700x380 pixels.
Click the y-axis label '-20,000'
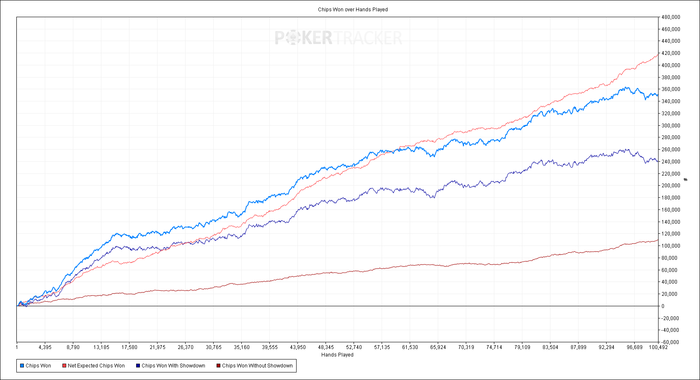(x=671, y=318)
